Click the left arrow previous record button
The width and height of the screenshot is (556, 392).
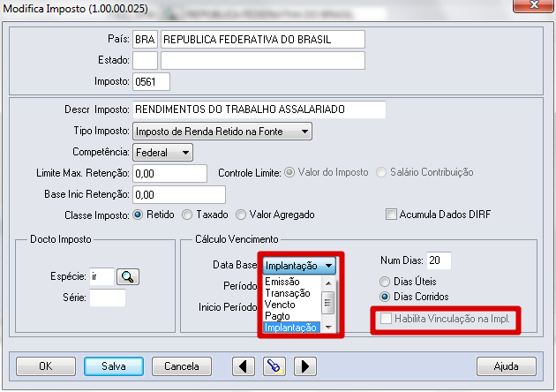click(243, 365)
